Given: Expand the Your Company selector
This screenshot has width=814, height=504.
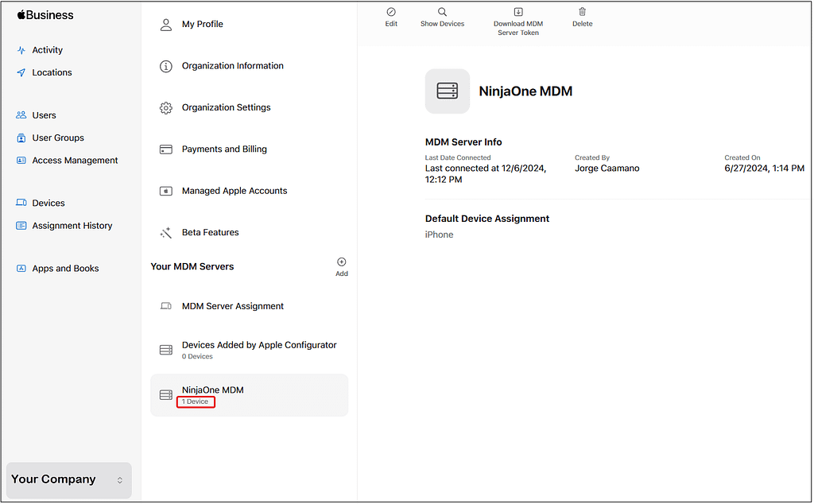Looking at the screenshot, I should click(x=68, y=480).
